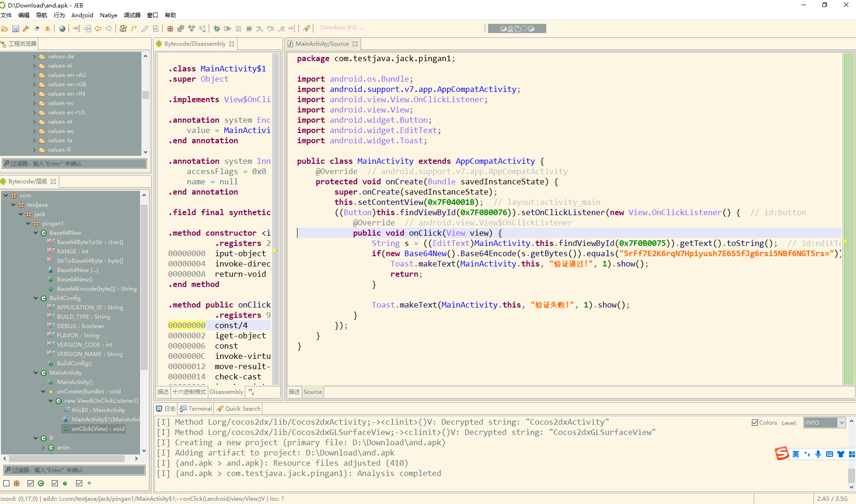Click the source view green overview bar
The image size is (856, 504).
(x=849, y=219)
